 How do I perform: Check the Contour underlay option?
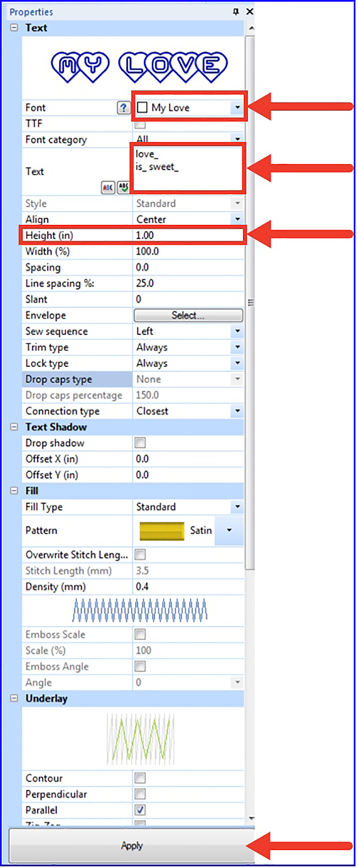click(141, 778)
